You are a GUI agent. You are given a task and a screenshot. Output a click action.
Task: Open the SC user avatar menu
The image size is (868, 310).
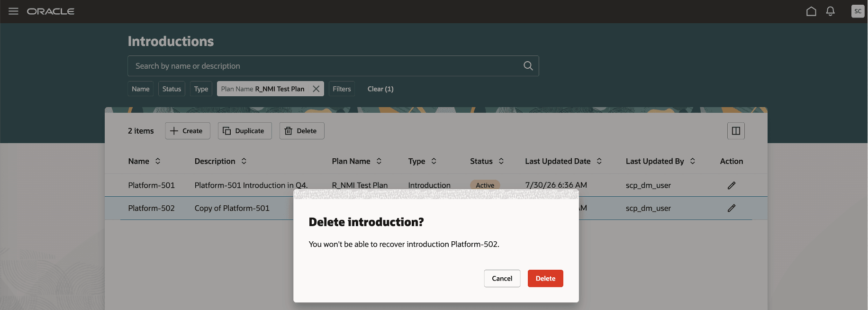[x=858, y=11]
